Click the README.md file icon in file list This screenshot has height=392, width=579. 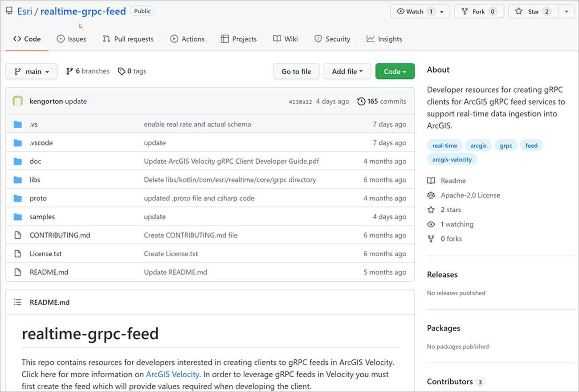17,272
